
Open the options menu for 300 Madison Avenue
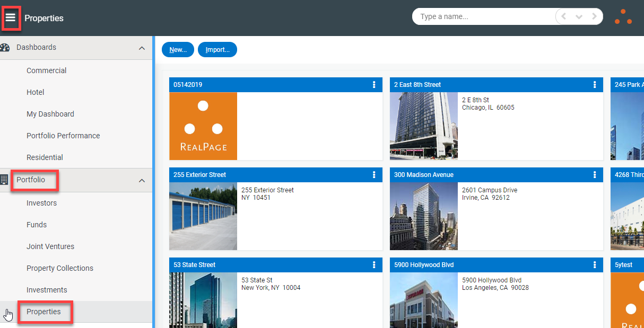[595, 175]
